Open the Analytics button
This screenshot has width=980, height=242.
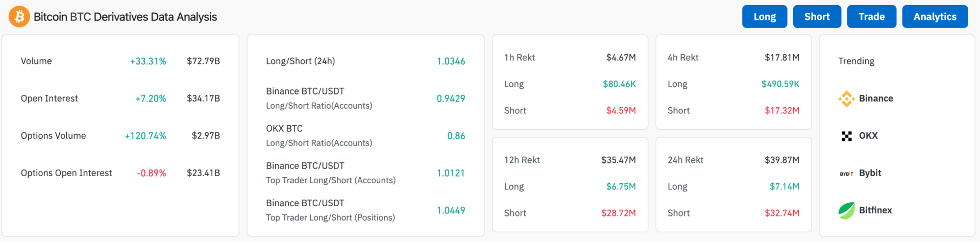(935, 17)
